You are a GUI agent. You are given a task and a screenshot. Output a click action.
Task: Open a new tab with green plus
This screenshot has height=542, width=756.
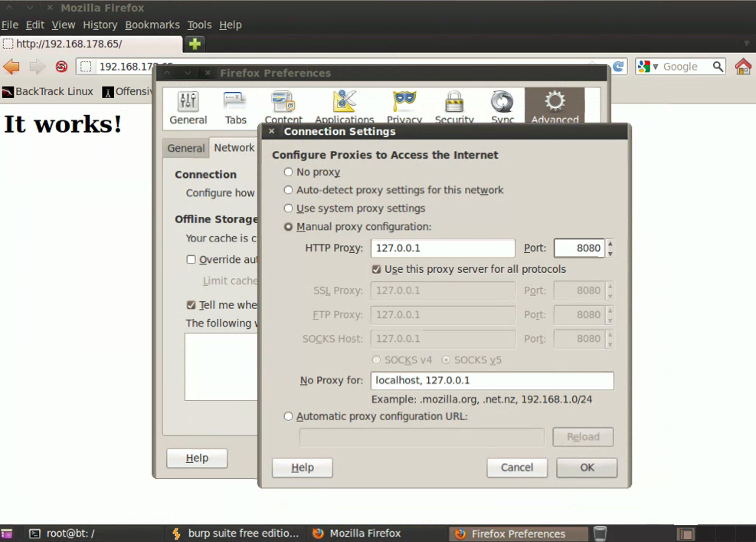[x=195, y=44]
